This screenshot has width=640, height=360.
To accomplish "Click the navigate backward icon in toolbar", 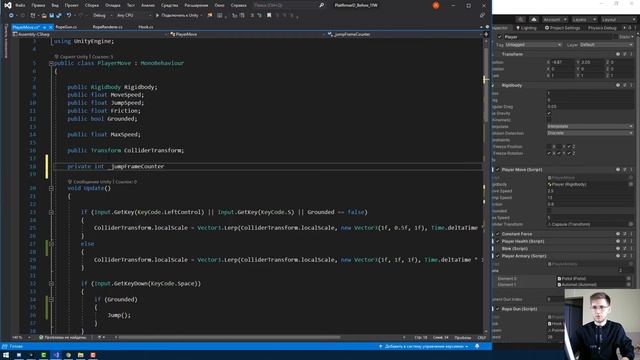I will coord(11,16).
